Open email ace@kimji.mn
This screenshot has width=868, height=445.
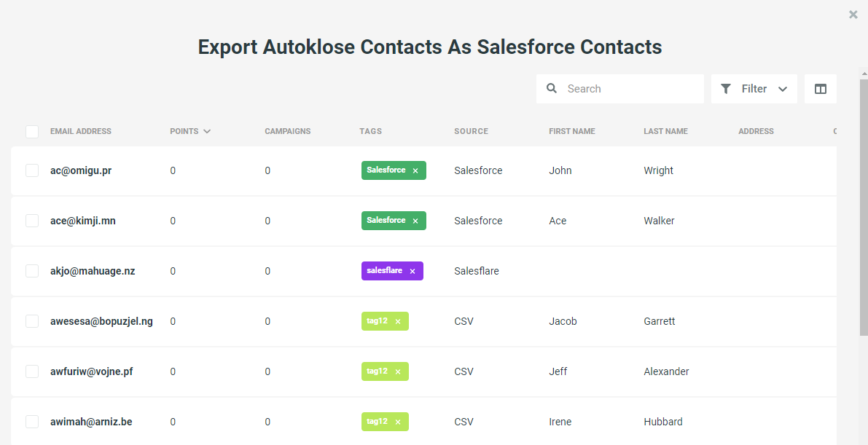[83, 221]
